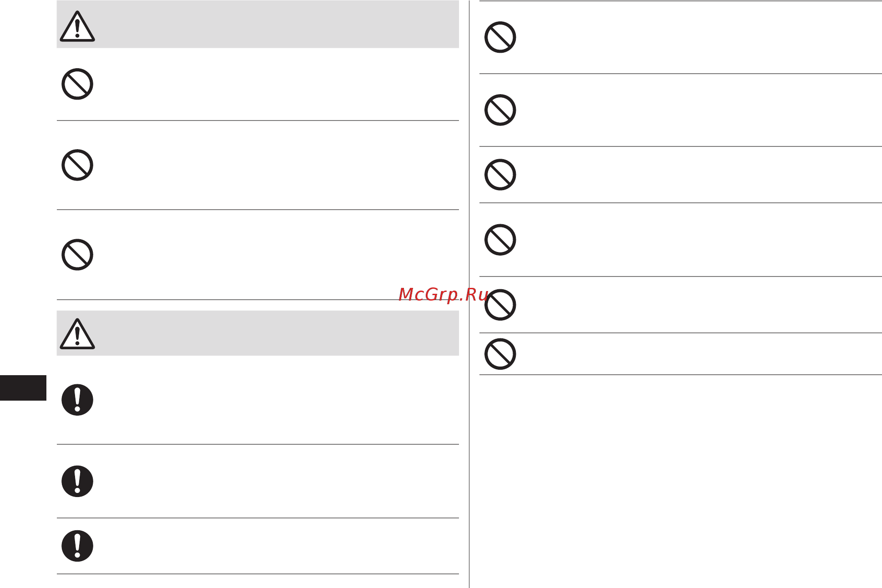This screenshot has height=588, width=882.
Task: Open the McGrp.Ru watermark link
Action: tap(444, 295)
